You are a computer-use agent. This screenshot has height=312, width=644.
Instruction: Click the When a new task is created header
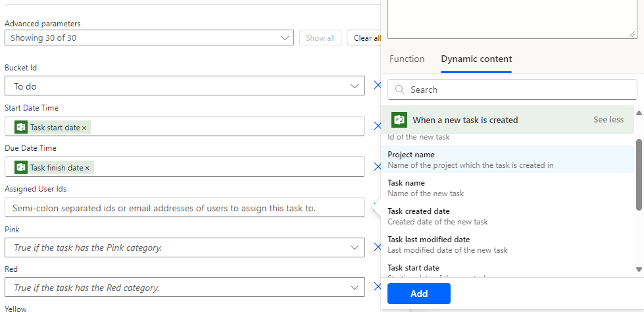(x=507, y=120)
